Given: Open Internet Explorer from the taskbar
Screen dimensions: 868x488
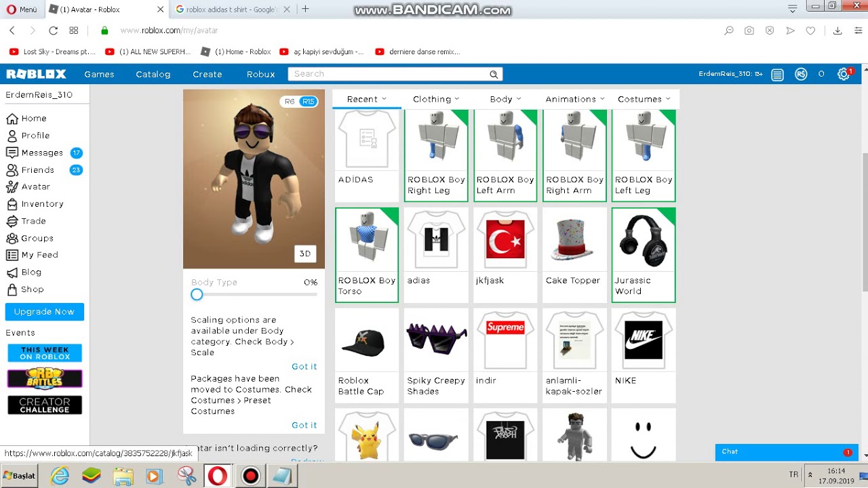Looking at the screenshot, I should coord(60,476).
